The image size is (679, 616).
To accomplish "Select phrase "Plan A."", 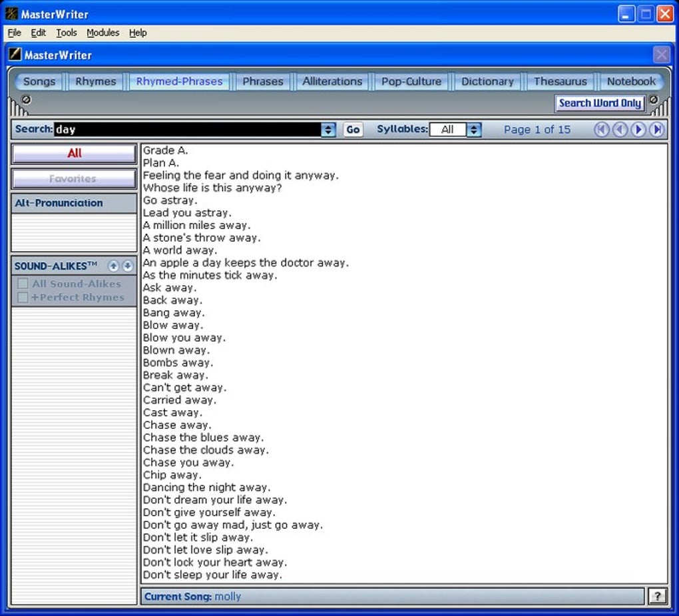I will [160, 163].
